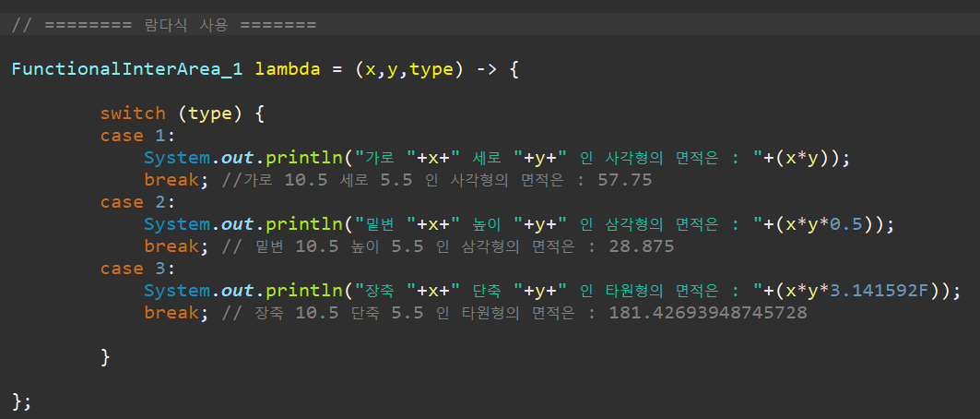Click 'println' in the 삼각형 print line
This screenshot has width=980, height=419.
pyautogui.click(x=303, y=224)
